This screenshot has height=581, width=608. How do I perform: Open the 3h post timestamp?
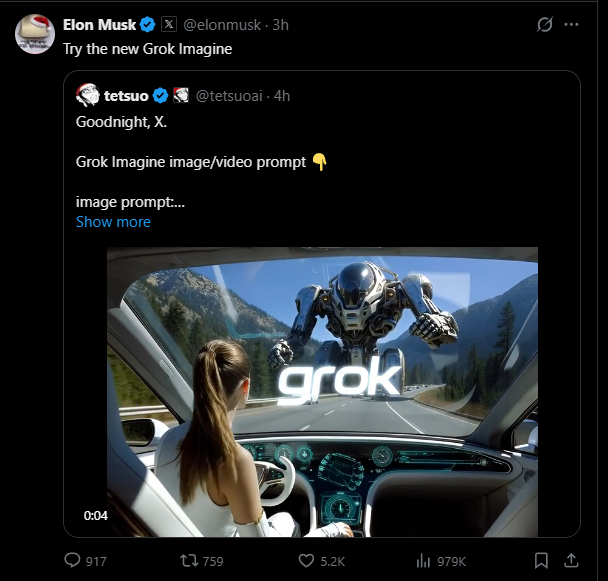pos(280,25)
